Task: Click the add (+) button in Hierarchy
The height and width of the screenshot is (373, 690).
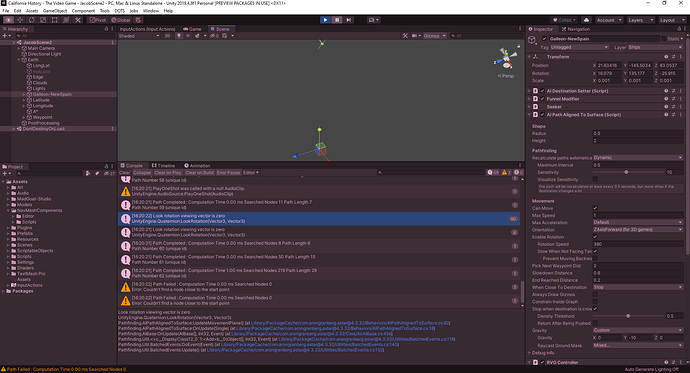Action: tap(5, 36)
